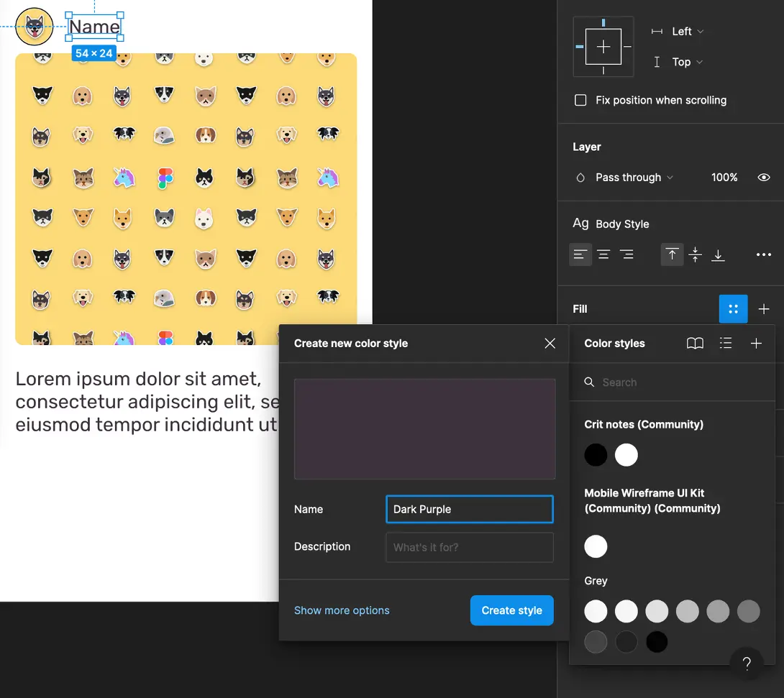Click the Grey styles group heading
This screenshot has height=698, width=784.
[596, 581]
